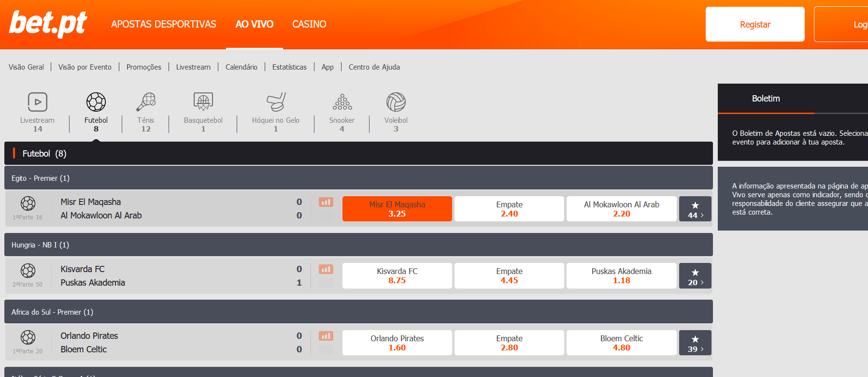
Task: Click football icon beside Orlando Pirates
Action: (x=28, y=337)
